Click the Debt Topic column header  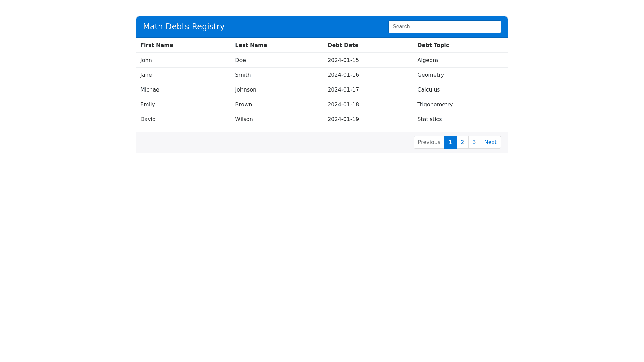(433, 45)
